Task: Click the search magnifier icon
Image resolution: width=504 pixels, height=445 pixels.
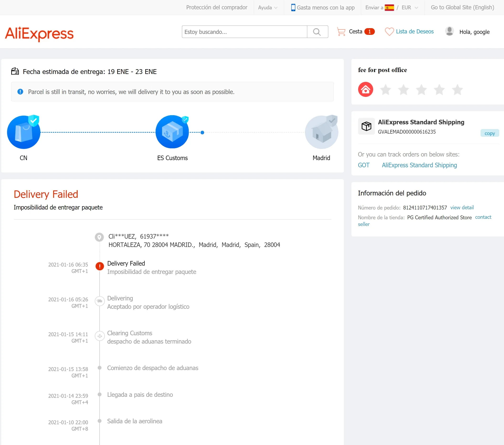Action: click(x=317, y=32)
